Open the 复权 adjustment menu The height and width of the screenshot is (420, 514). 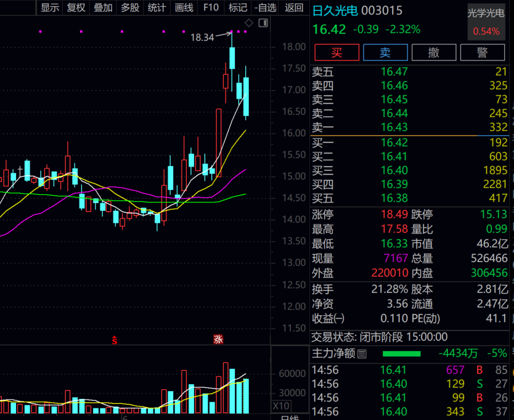(x=76, y=7)
